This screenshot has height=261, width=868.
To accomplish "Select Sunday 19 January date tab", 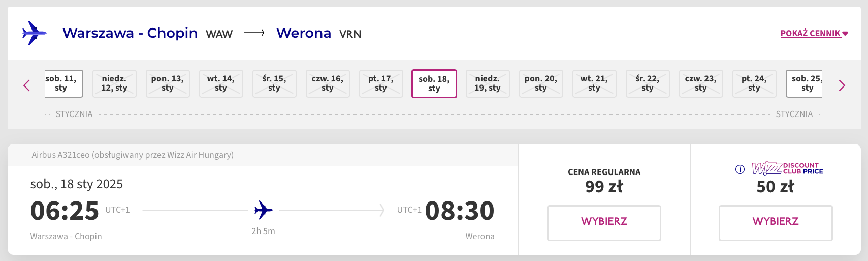I will [488, 83].
